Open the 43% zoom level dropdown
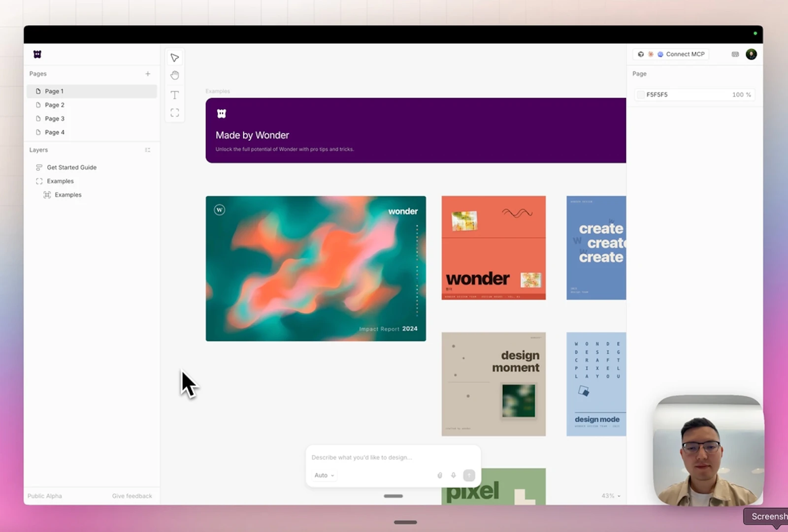 [611, 496]
